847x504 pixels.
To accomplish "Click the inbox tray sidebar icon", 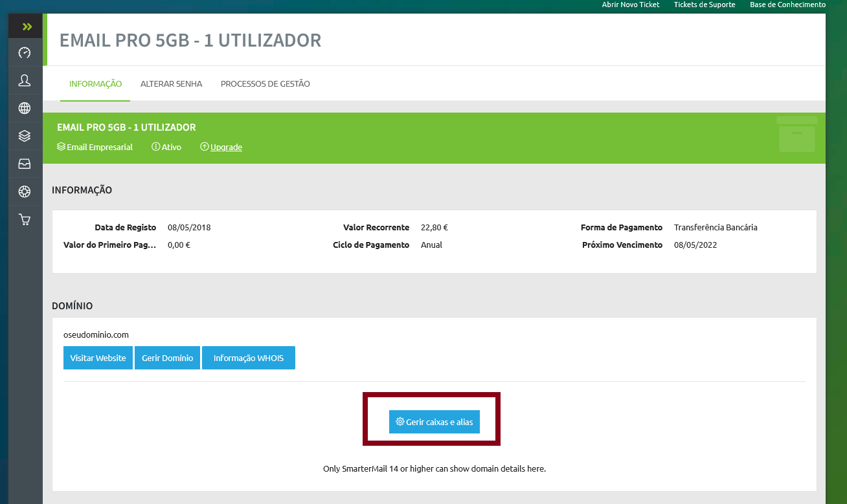I will tap(25, 164).
